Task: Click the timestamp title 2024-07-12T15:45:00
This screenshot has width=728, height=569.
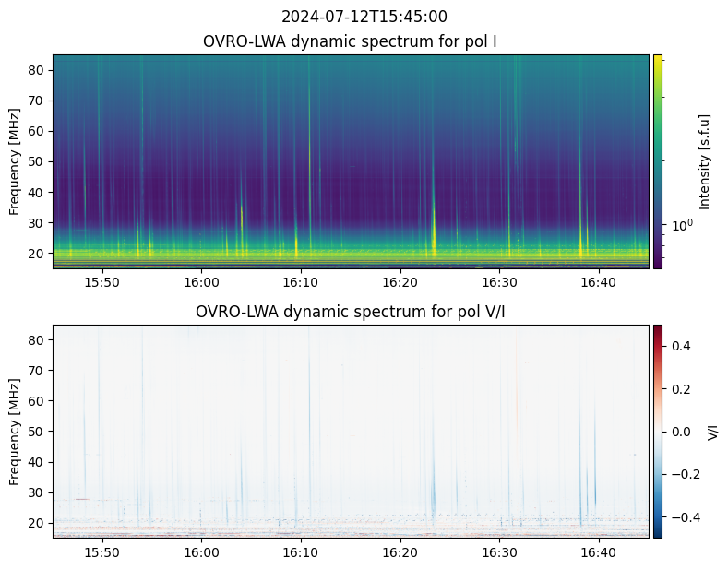Action: 364,17
